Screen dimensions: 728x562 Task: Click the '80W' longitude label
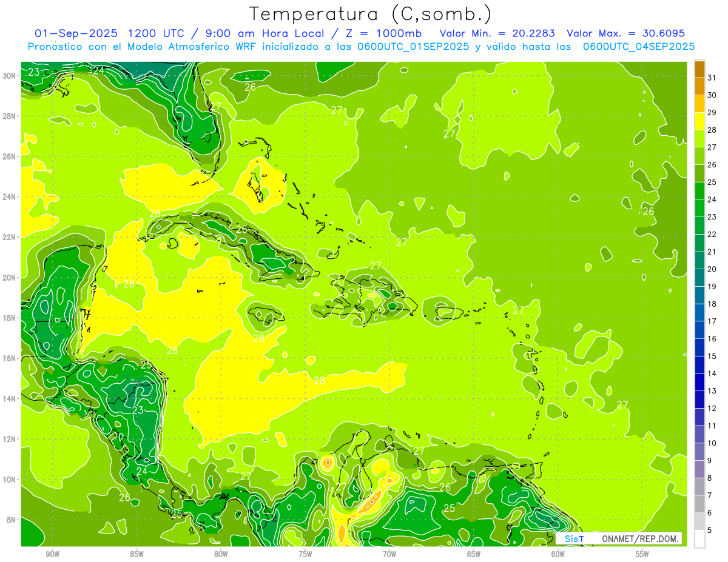click(221, 554)
